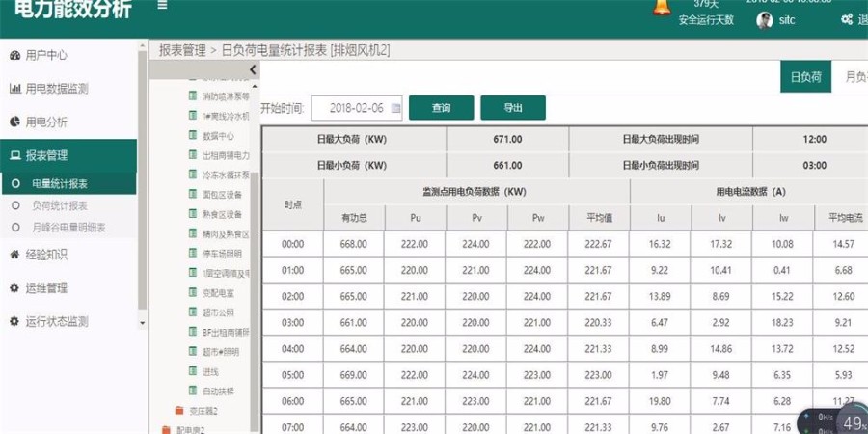Click the 661.00 daily min load value
Image resolution: width=868 pixels, height=434 pixels.
coord(507,166)
